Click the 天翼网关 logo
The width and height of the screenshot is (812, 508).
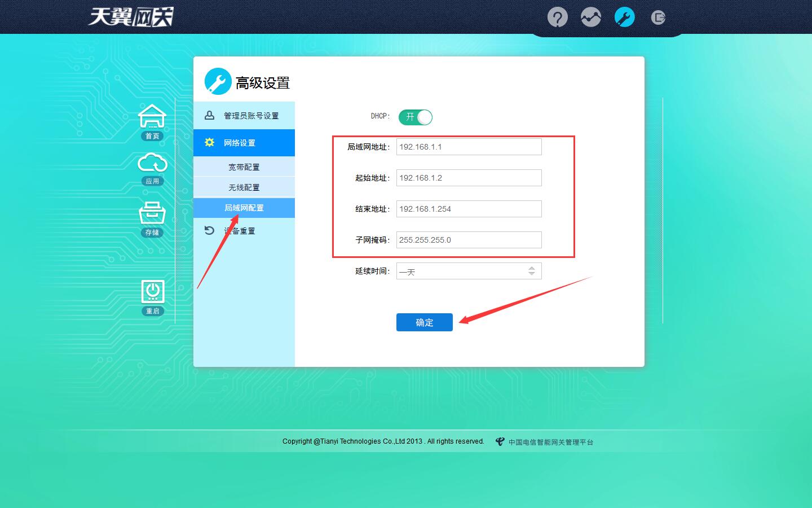point(130,16)
